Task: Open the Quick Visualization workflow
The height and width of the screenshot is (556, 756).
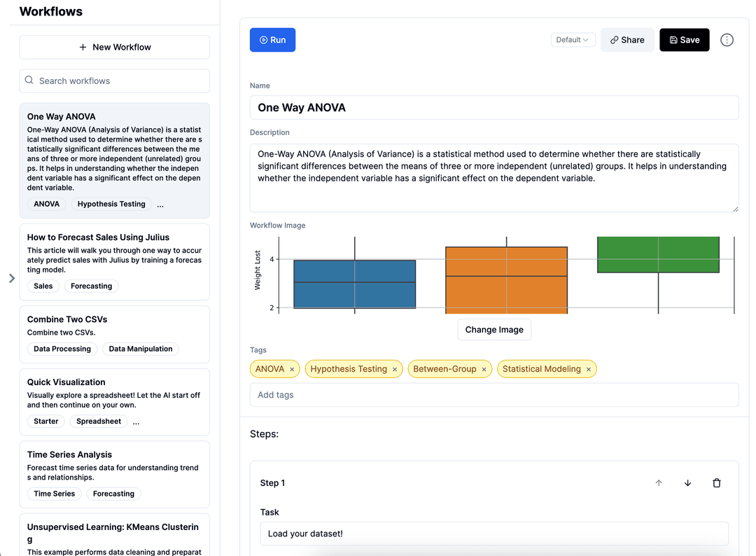Action: 115,402
